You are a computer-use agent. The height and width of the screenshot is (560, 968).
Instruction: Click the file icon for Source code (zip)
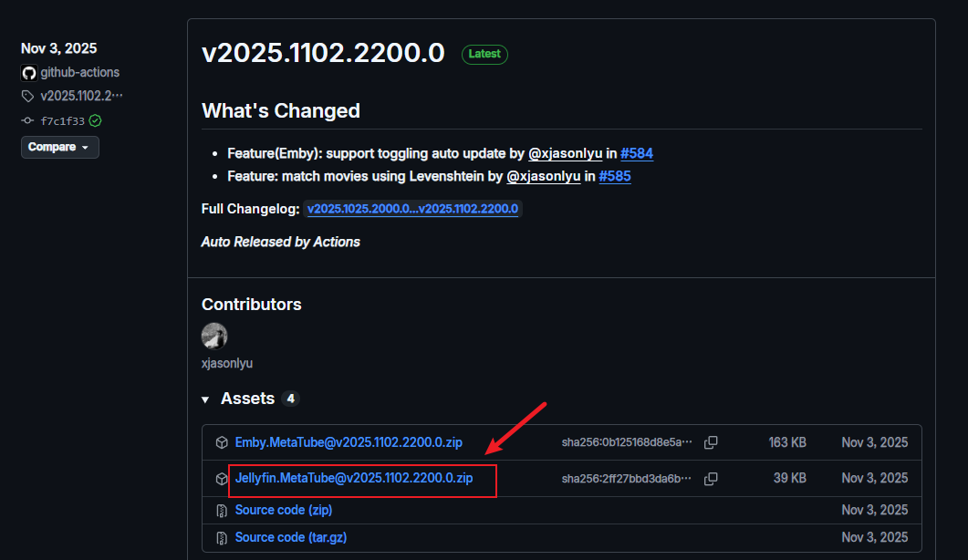click(x=222, y=511)
